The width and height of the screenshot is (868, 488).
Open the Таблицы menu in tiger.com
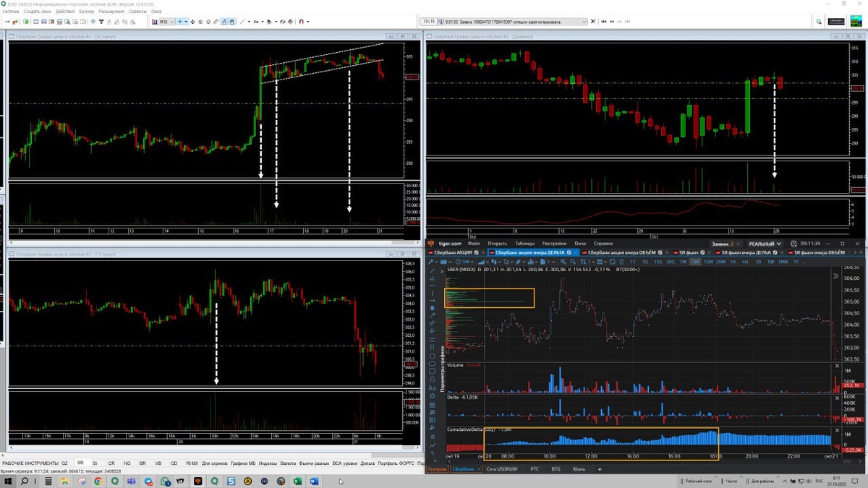coord(525,244)
